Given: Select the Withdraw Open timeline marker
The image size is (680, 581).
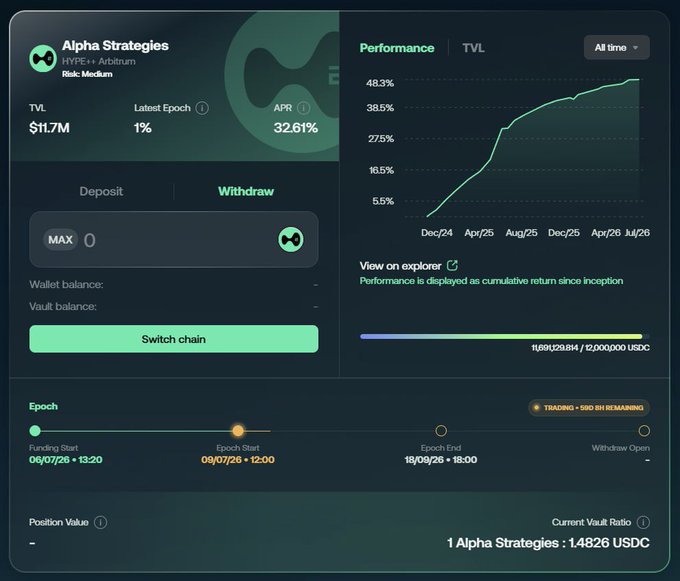Looking at the screenshot, I should (644, 431).
